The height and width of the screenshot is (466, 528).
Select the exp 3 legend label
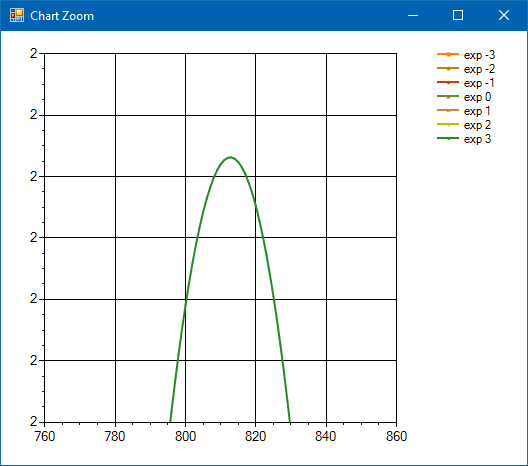pos(477,139)
